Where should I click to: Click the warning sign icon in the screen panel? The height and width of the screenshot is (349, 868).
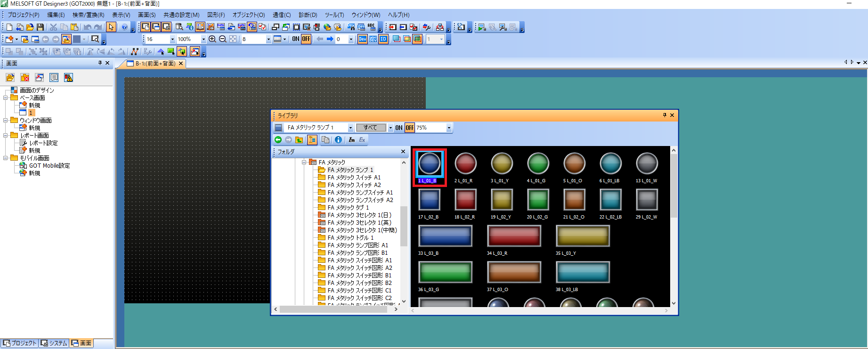69,78
